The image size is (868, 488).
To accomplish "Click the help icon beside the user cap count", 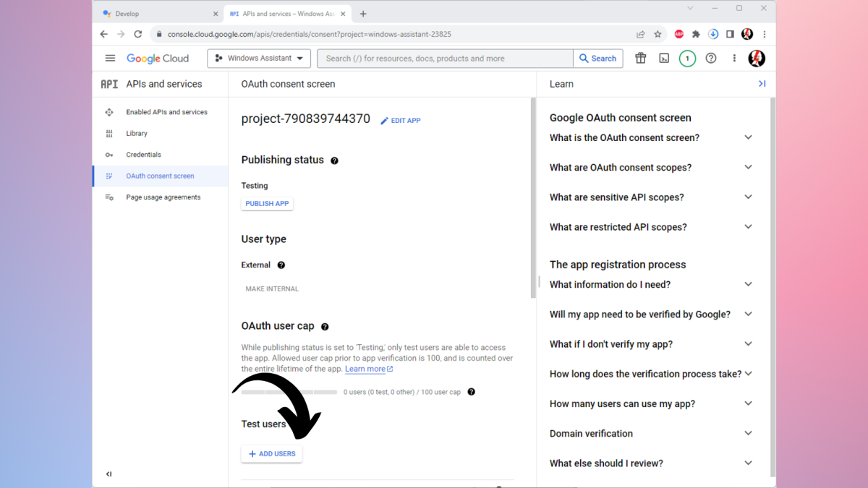I will click(472, 392).
